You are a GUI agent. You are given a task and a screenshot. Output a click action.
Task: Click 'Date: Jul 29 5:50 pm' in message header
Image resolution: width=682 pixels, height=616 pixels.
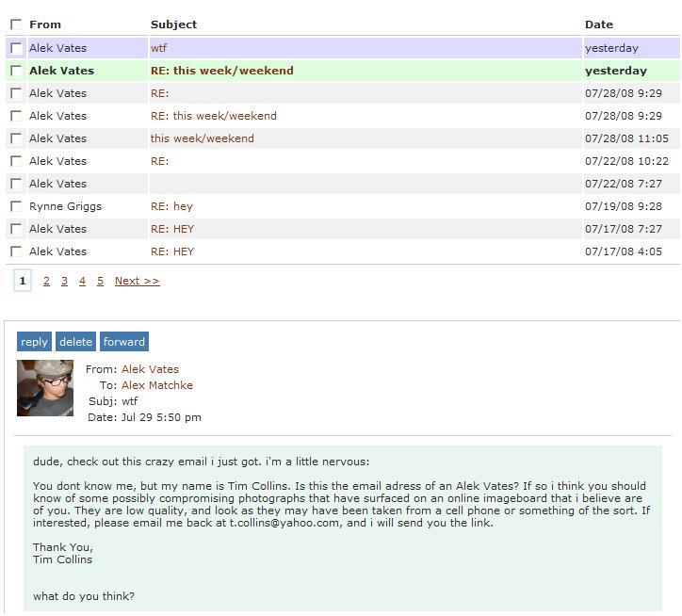tap(144, 417)
